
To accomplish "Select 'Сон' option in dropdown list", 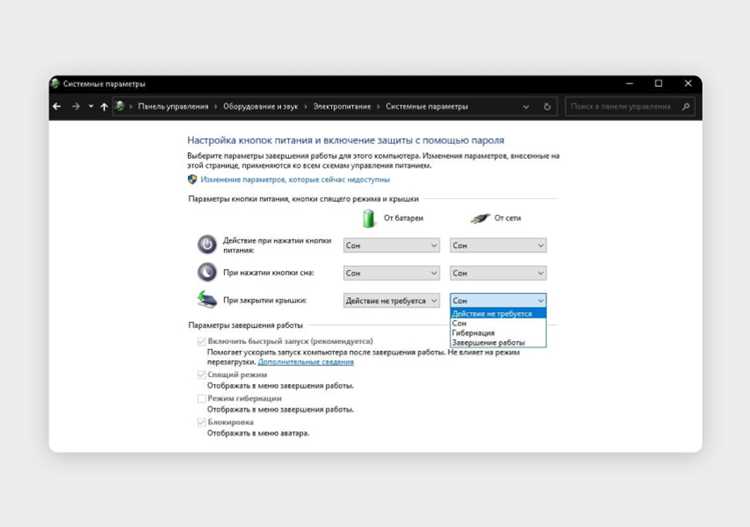I will tap(498, 323).
